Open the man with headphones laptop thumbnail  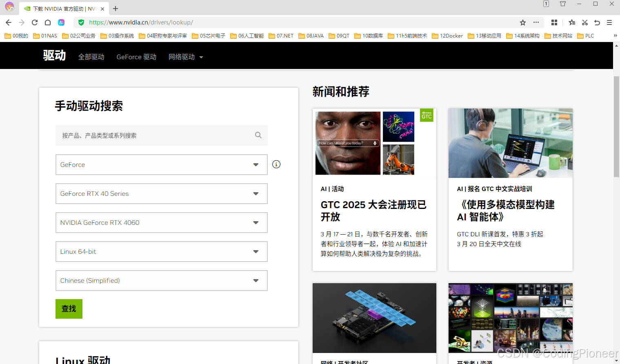511,143
